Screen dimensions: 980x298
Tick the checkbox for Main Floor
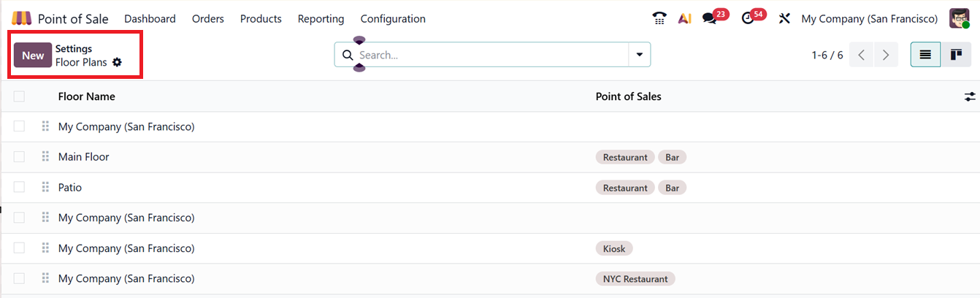coord(19,157)
